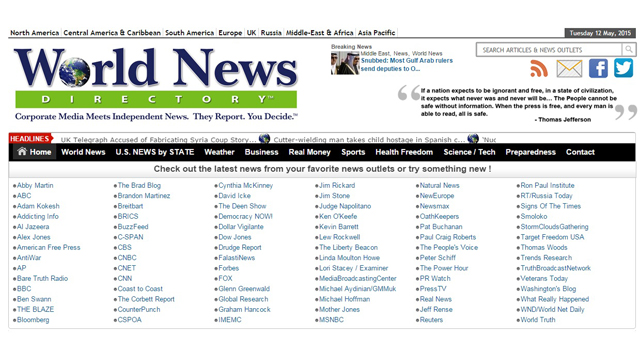Open the Forbes outlet link

coord(229,268)
